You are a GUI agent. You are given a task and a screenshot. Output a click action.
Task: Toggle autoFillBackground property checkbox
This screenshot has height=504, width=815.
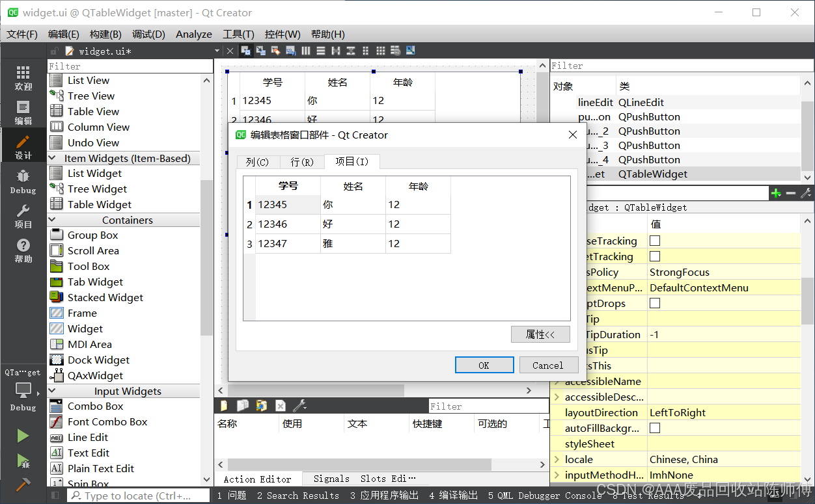click(x=655, y=428)
